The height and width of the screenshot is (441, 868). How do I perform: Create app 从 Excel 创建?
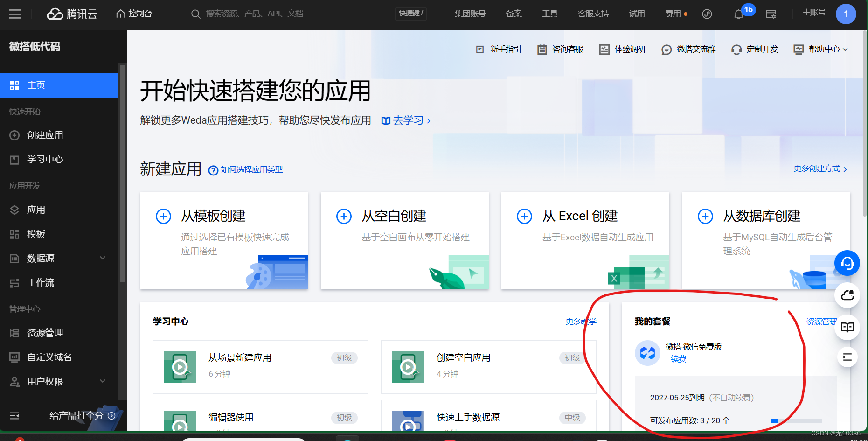pyautogui.click(x=585, y=240)
